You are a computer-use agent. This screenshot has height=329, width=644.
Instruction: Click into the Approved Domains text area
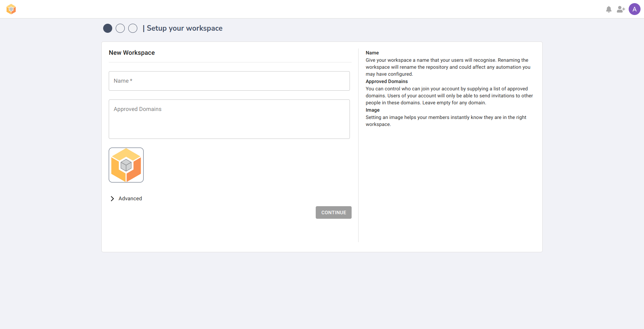click(x=229, y=119)
